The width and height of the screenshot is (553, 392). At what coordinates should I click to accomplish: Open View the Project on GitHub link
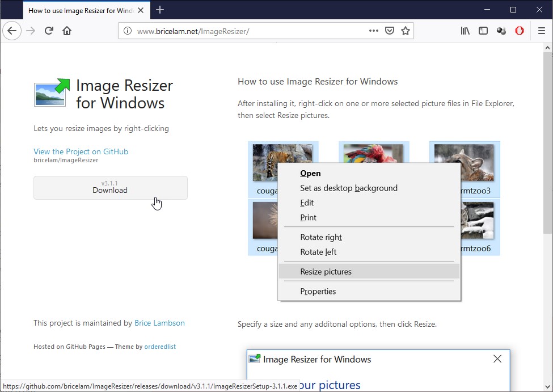(81, 151)
